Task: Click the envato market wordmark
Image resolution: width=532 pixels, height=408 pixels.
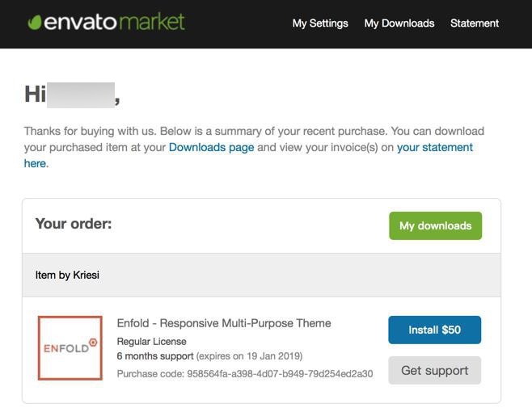Action: [x=115, y=22]
